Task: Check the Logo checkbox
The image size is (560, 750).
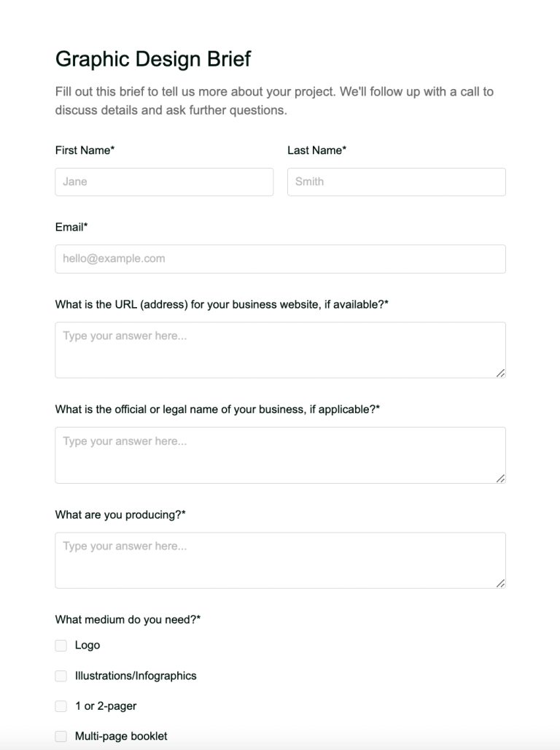Action: tap(61, 645)
